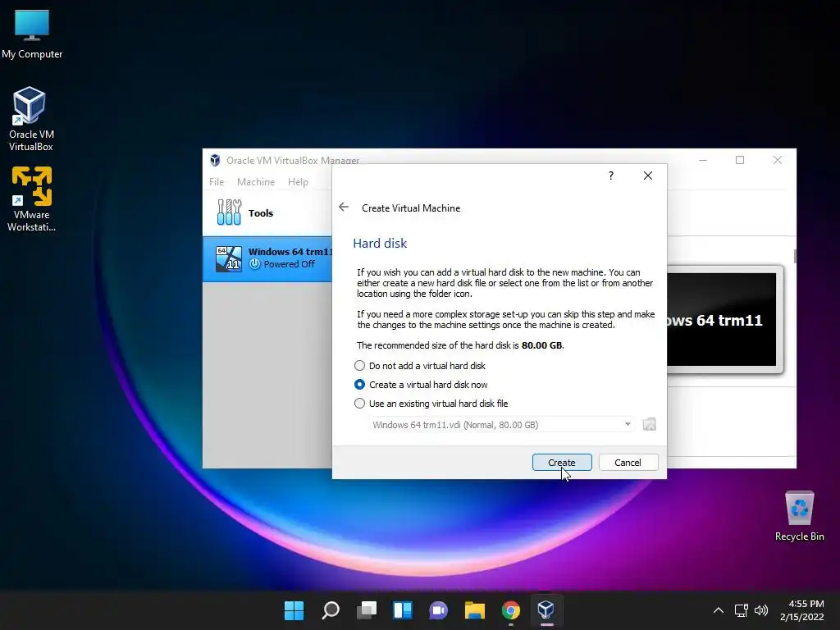Click the Tools icon in VirtualBox Manager
Screen dimensions: 840x630
[x=230, y=212]
